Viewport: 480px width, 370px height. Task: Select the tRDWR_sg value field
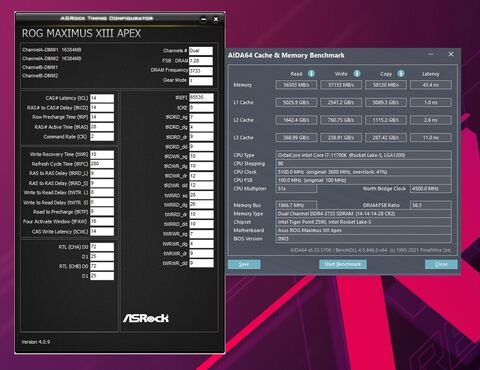[x=201, y=156]
